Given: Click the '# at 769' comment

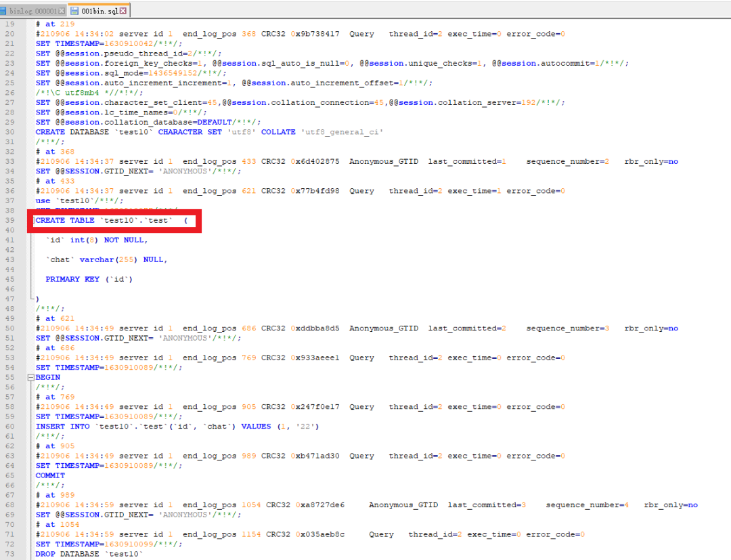Looking at the screenshot, I should point(55,396).
